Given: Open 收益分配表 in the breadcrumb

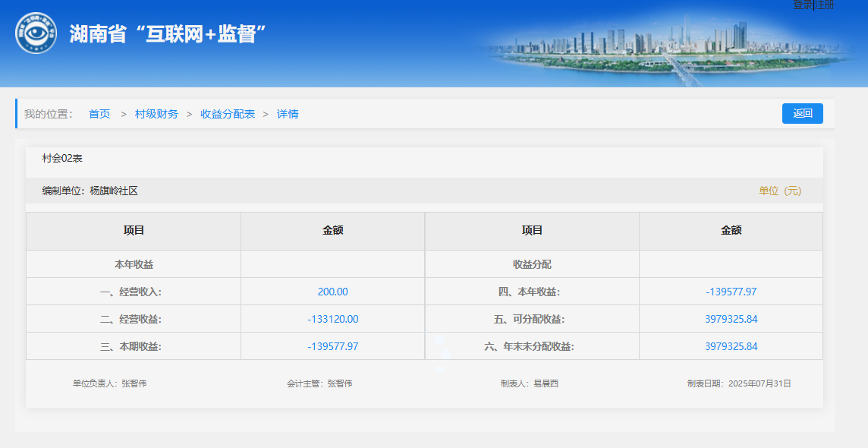Looking at the screenshot, I should pyautogui.click(x=228, y=114).
